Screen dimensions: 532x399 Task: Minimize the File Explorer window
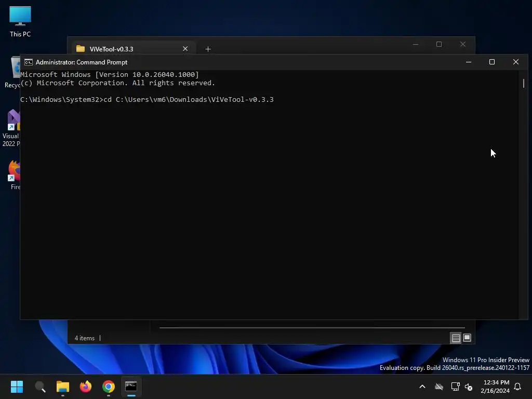pos(416,45)
